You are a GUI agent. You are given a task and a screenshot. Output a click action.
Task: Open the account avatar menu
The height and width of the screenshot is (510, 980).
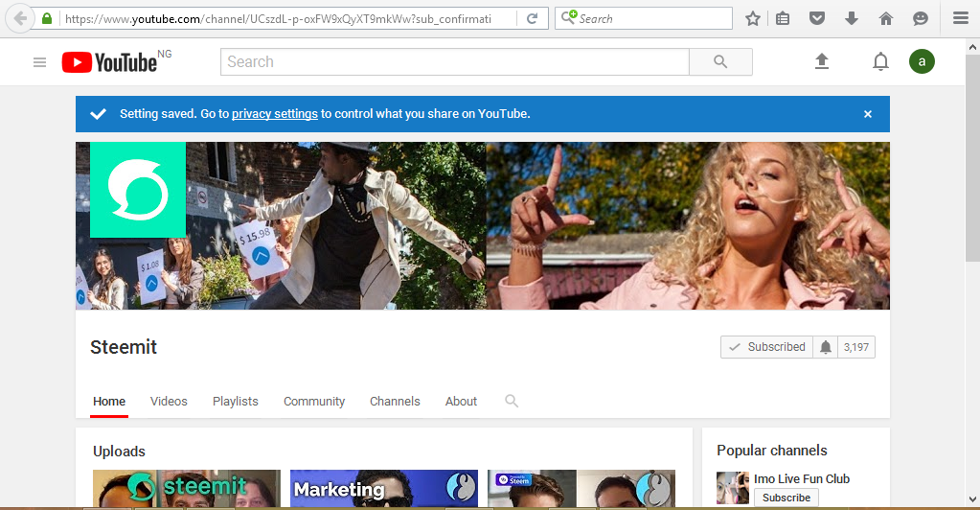922,61
